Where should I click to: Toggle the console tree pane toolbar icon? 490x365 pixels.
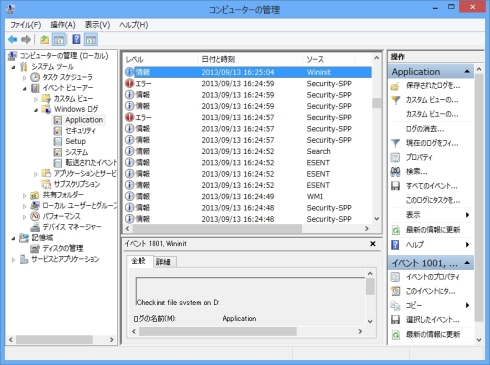tap(59, 40)
